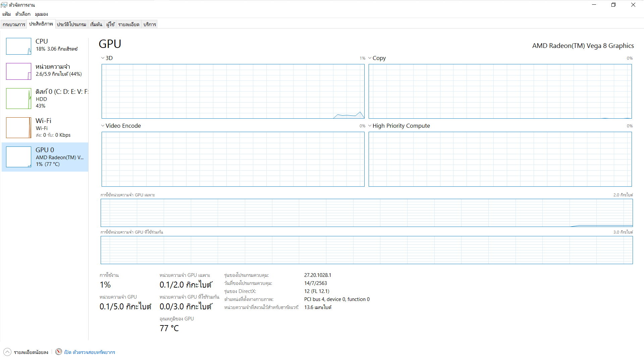Open the Copy engine dropdown chevron

pos(370,58)
